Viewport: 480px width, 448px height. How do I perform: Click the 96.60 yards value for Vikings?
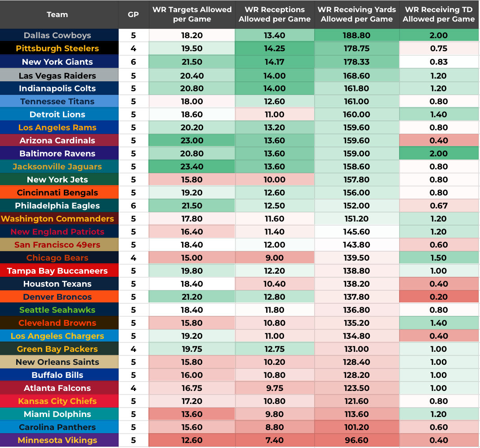click(357, 440)
